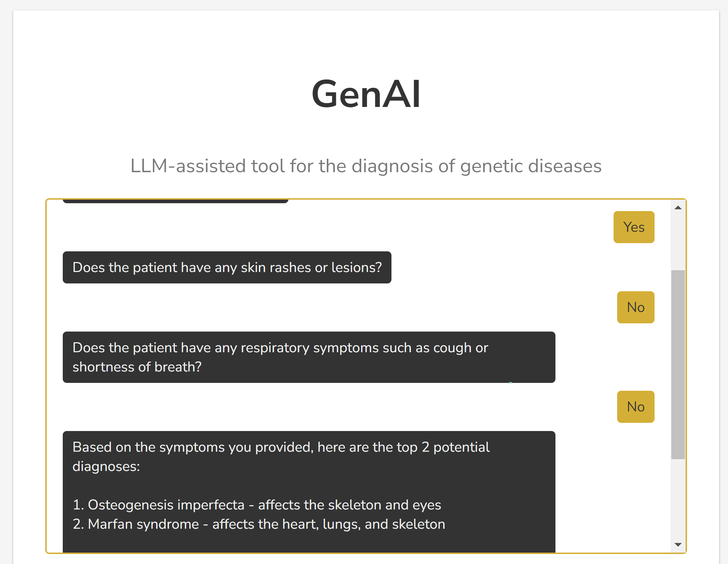Click the "No" reply under respiratory question
Screen dimensions: 728x564
click(x=635, y=407)
